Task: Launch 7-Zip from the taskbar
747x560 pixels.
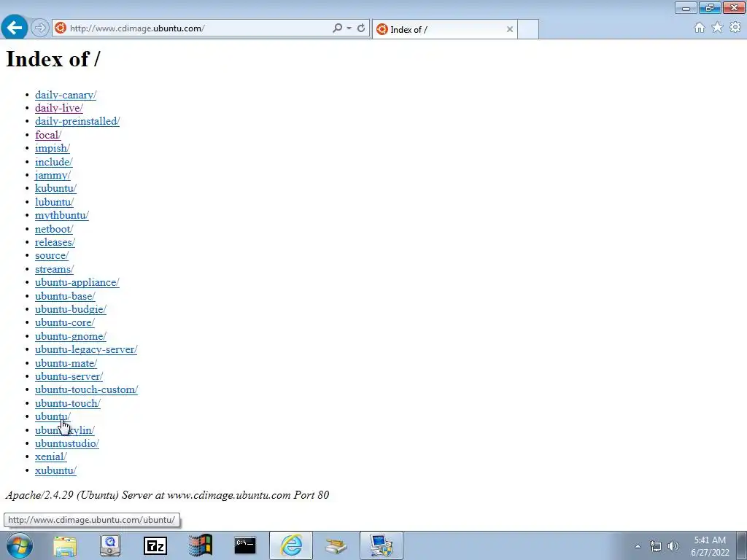Action: click(155, 545)
